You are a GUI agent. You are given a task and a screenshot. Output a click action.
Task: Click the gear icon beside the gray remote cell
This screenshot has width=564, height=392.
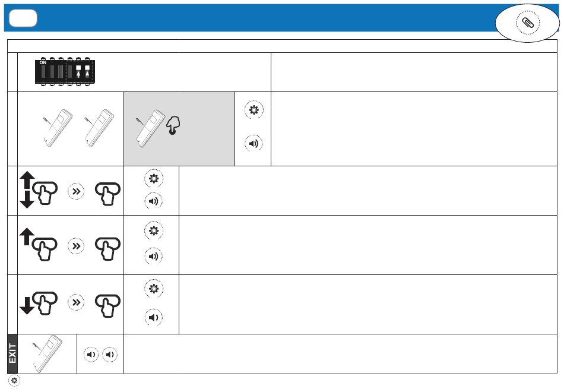tap(254, 110)
